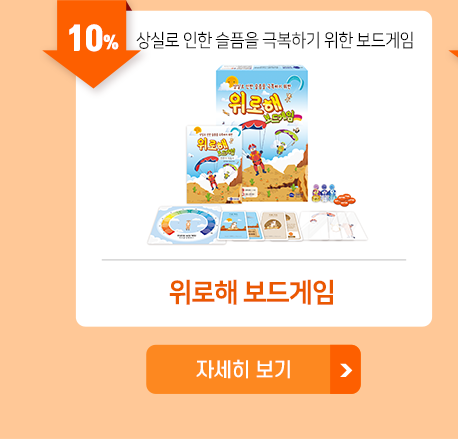Click the brown cave illustrated cards
Image resolution: width=458 pixels, height=439 pixels.
(x=280, y=226)
